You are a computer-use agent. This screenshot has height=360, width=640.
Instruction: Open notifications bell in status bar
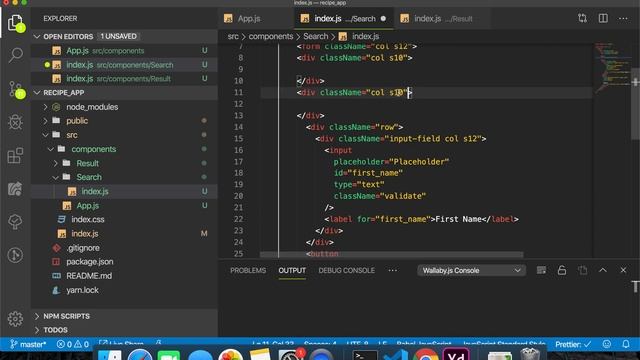click(x=626, y=344)
